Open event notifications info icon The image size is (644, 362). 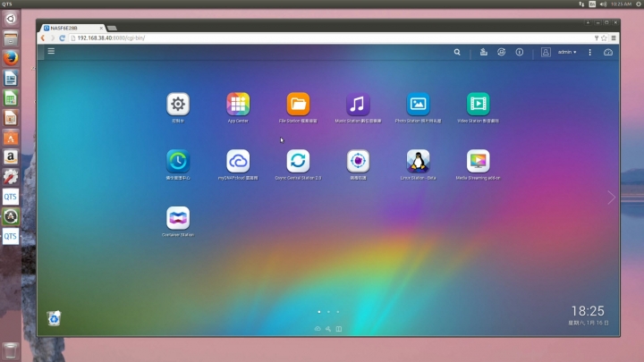coord(520,52)
